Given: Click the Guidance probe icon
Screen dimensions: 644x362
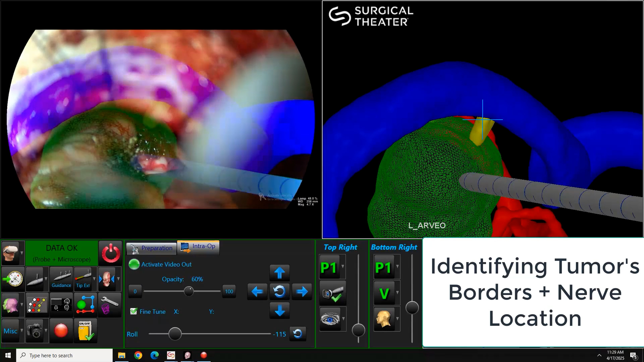Looking at the screenshot, I should coord(61,279).
